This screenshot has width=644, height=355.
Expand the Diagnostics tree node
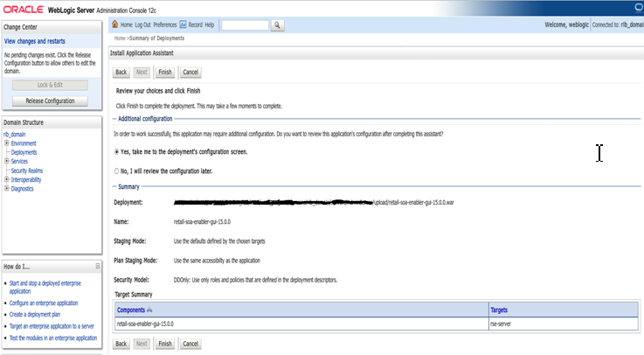coord(7,189)
